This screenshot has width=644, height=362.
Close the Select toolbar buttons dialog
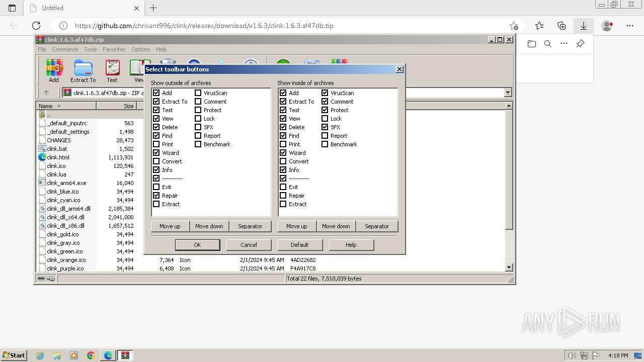[x=399, y=69]
